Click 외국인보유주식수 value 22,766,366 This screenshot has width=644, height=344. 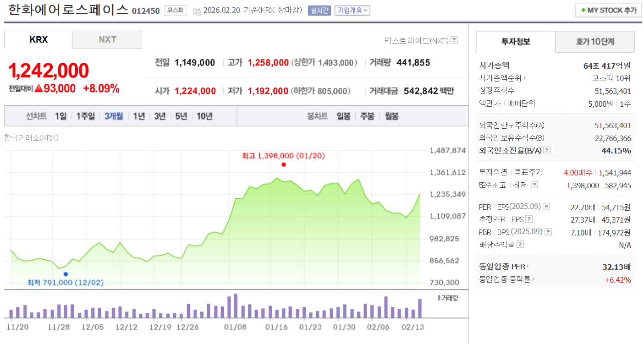pos(613,138)
